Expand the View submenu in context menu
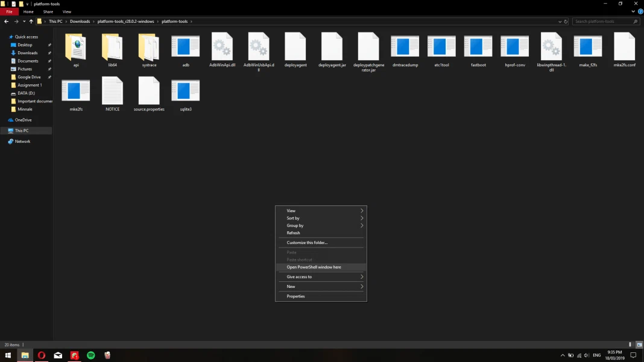The width and height of the screenshot is (644, 362). pyautogui.click(x=321, y=211)
